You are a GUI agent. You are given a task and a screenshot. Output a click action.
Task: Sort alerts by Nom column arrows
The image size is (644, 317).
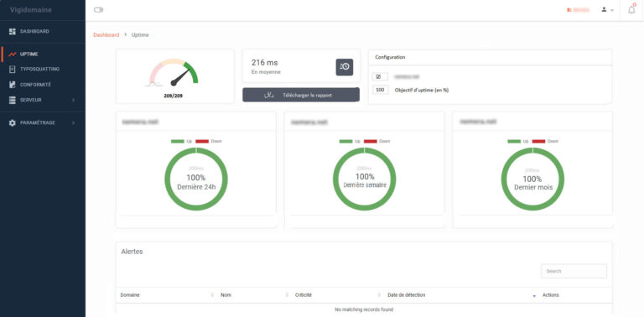287,295
